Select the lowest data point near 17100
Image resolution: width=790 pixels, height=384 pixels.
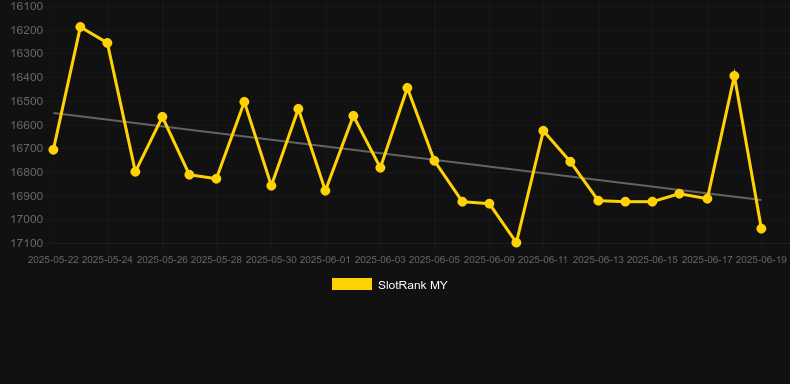point(516,242)
